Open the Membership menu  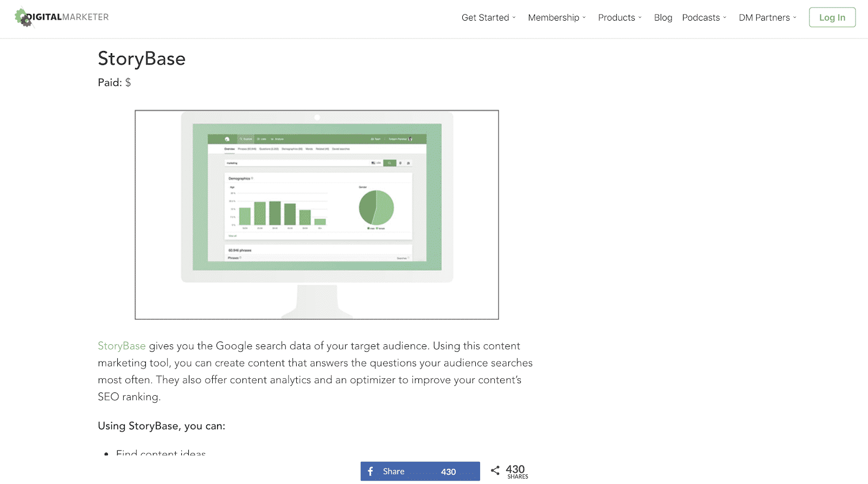557,17
